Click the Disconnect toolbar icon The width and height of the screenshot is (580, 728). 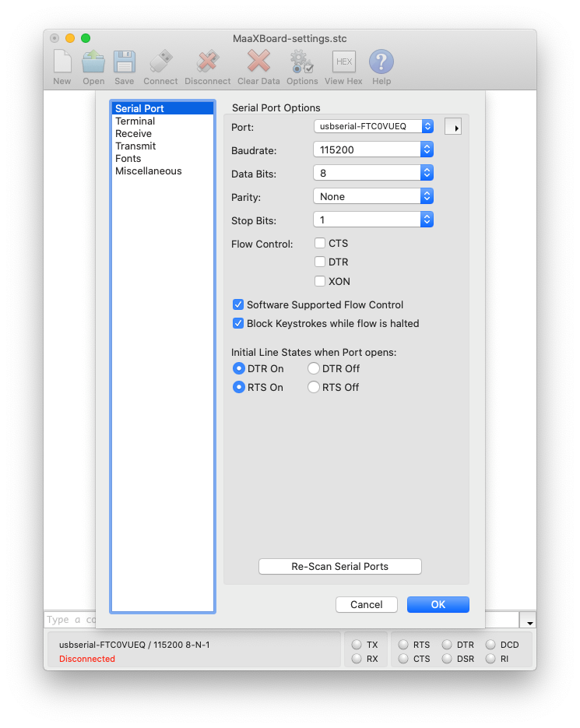pos(208,62)
